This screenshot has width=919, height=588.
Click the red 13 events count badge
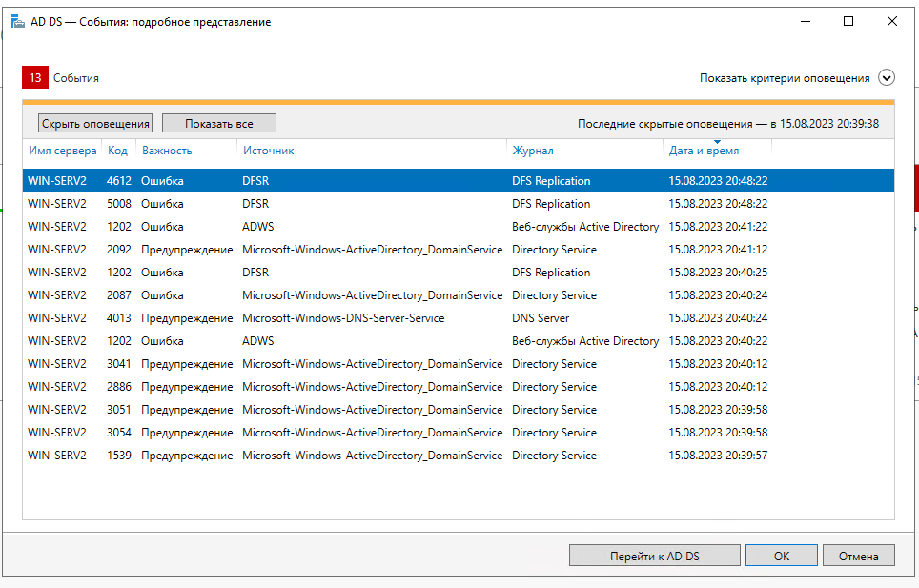point(34,78)
